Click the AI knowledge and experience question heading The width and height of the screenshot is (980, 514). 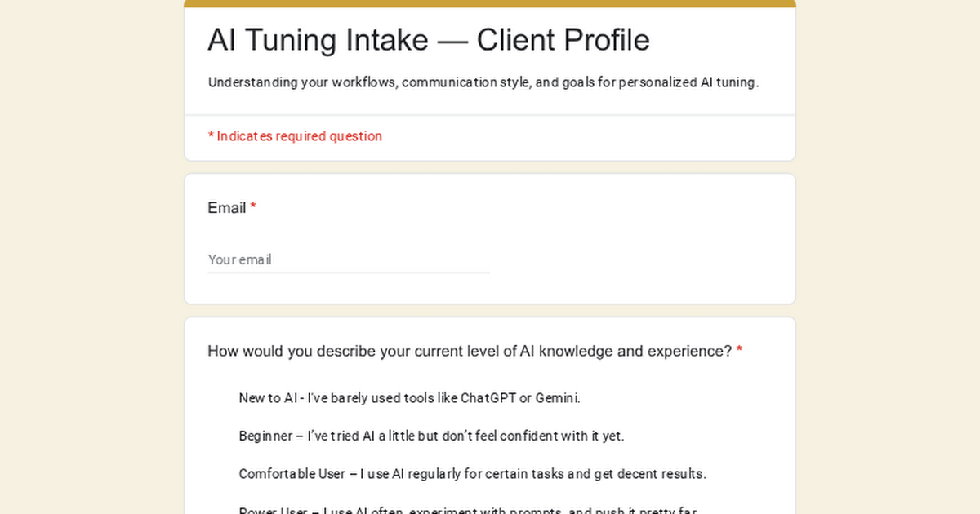pyautogui.click(x=470, y=351)
